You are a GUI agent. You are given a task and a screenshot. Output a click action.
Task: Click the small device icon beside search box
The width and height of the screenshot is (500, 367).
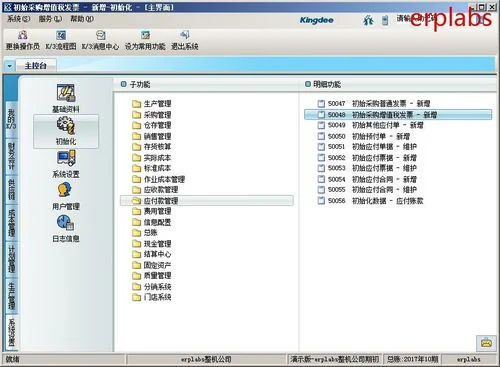coord(385,20)
